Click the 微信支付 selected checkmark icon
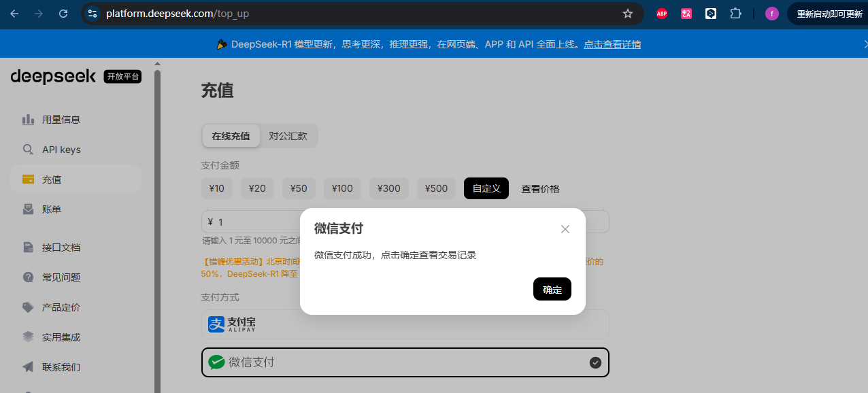The image size is (868, 393). click(x=595, y=362)
